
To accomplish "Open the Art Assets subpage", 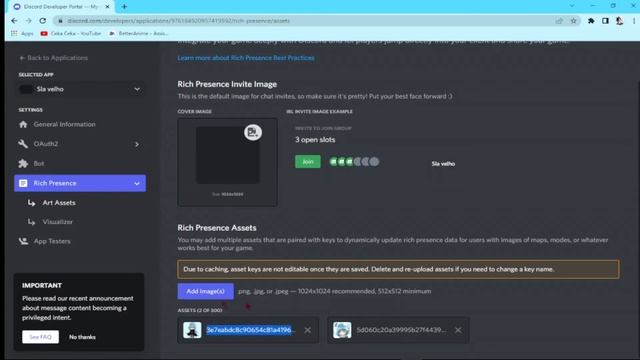I will pos(59,202).
